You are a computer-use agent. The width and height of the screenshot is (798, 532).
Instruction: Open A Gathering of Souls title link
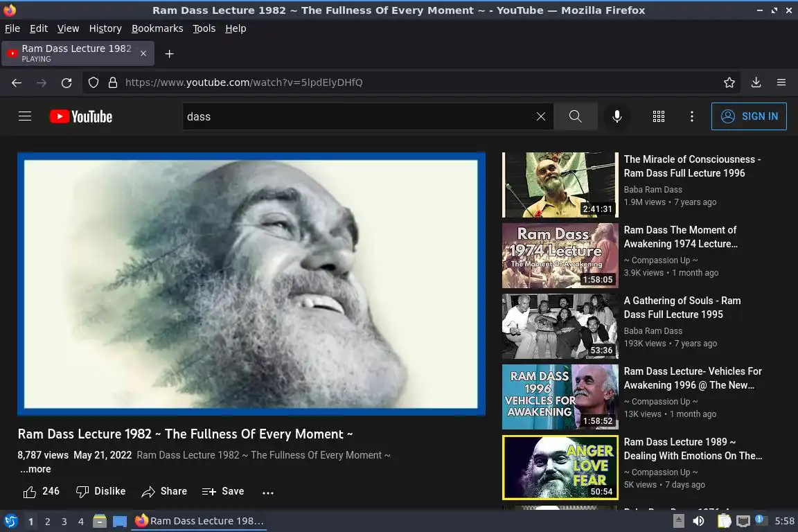click(x=682, y=308)
